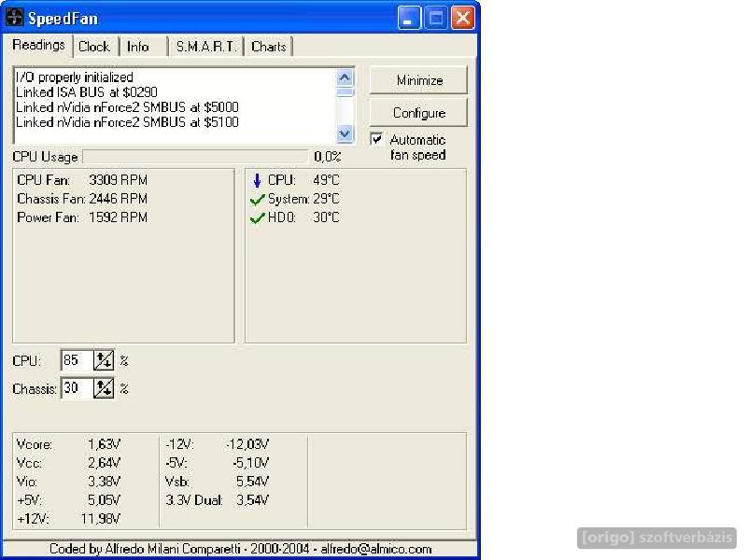Click the Power Fan '1592 RPM' reading
Image resolution: width=747 pixels, height=560 pixels.
[x=119, y=217]
